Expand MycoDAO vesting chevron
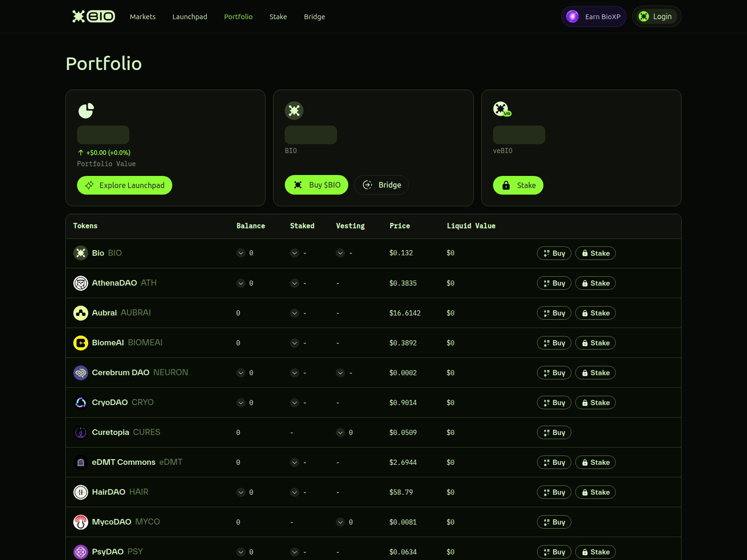The height and width of the screenshot is (560, 747). [340, 522]
